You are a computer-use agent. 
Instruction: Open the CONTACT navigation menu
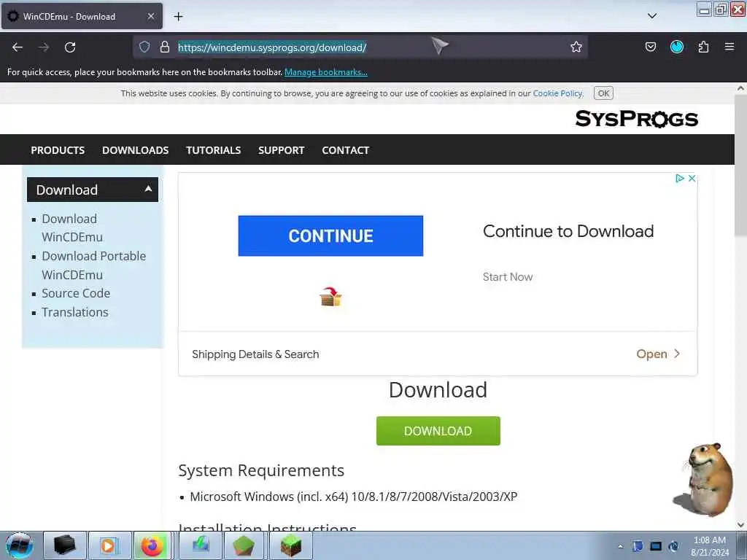[x=345, y=150]
